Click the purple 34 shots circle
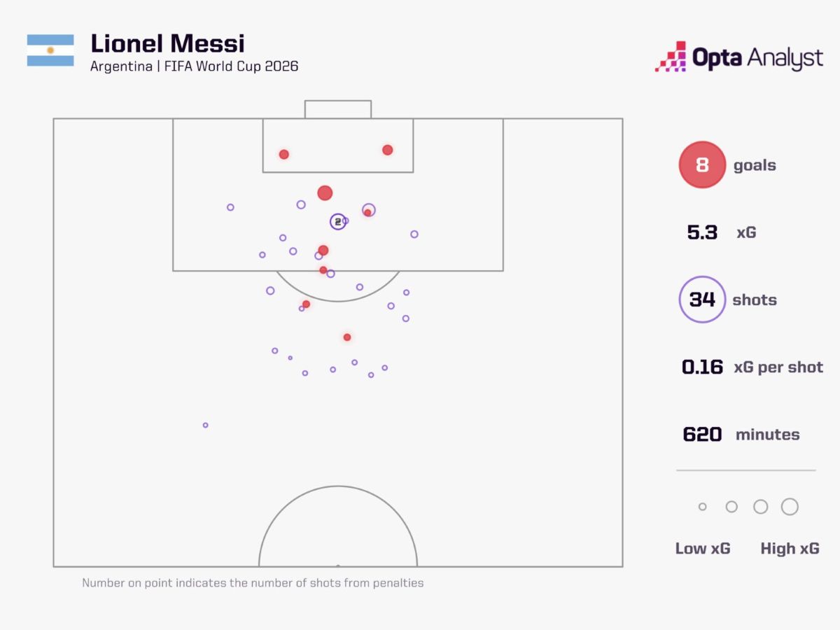The width and height of the screenshot is (840, 630). click(x=702, y=300)
